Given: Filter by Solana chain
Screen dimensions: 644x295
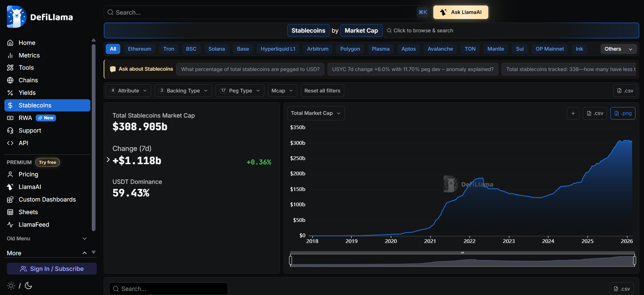Looking at the screenshot, I should click(216, 49).
